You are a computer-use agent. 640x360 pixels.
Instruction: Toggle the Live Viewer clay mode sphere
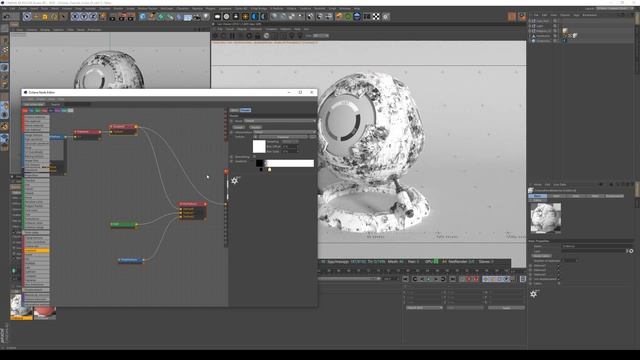click(266, 36)
